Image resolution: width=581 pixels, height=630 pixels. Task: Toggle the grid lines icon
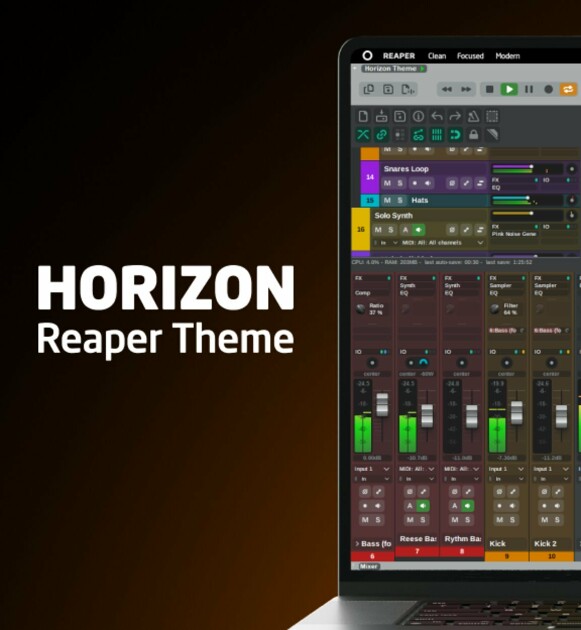point(437,135)
